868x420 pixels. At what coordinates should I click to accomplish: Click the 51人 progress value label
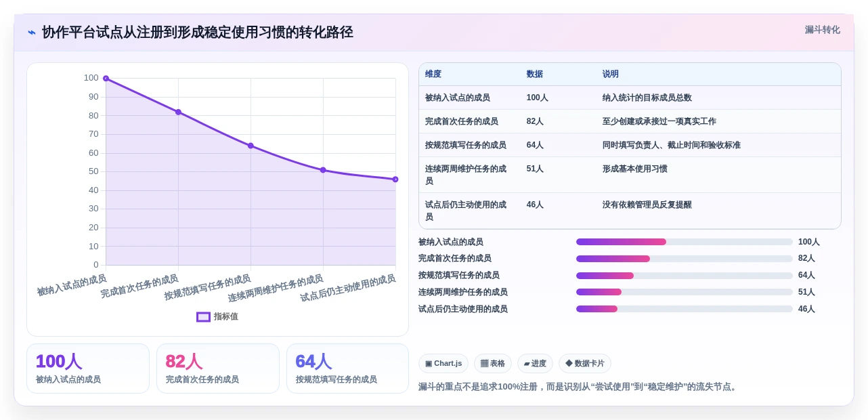[x=806, y=292]
